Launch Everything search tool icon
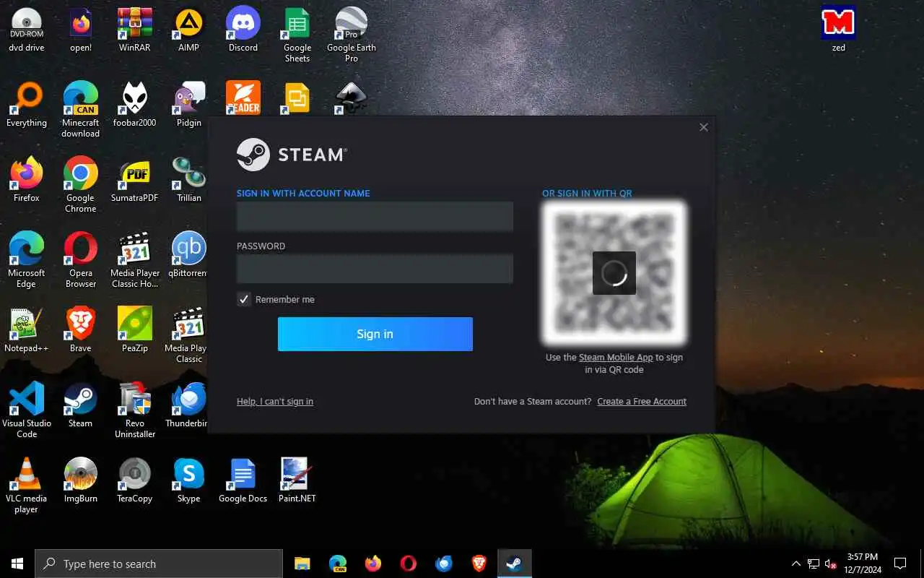 (27, 105)
